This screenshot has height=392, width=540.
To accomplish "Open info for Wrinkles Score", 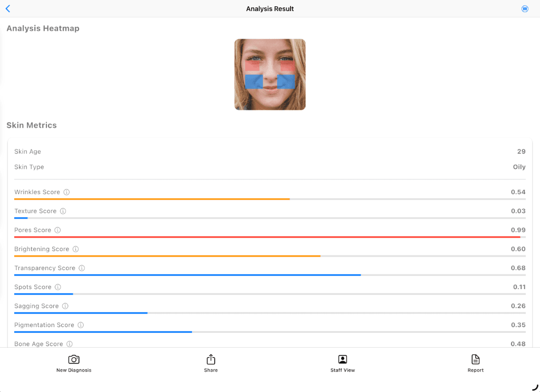I will coord(66,192).
